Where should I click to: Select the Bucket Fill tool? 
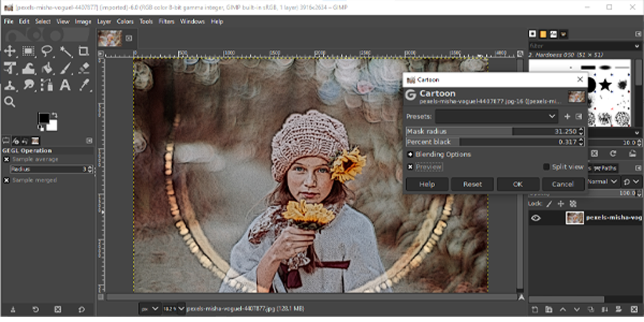click(x=47, y=68)
